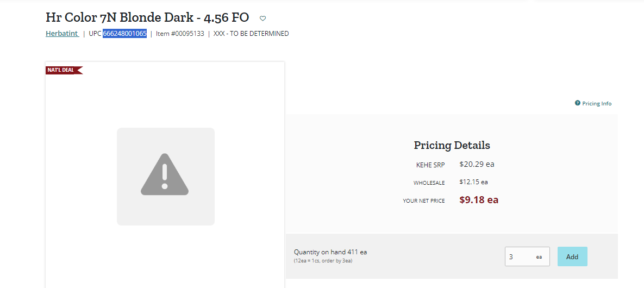Click the Add button
The width and height of the screenshot is (644, 288).
(572, 257)
